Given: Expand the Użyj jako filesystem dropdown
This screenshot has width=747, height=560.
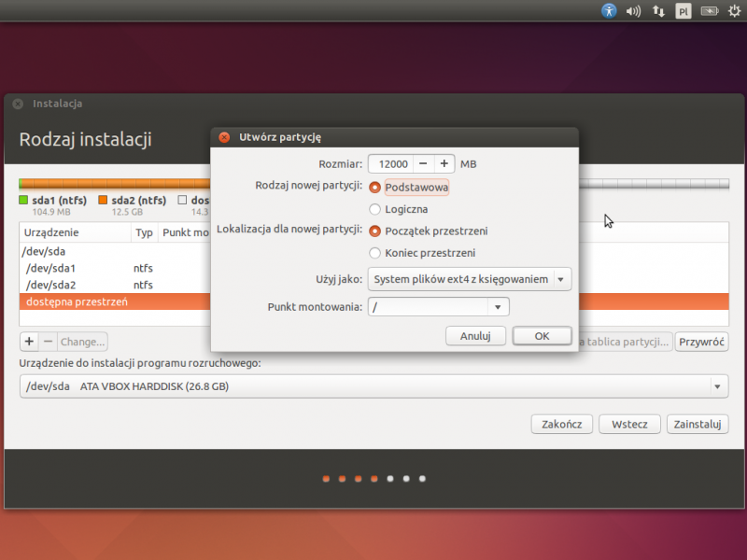Looking at the screenshot, I should pyautogui.click(x=560, y=279).
